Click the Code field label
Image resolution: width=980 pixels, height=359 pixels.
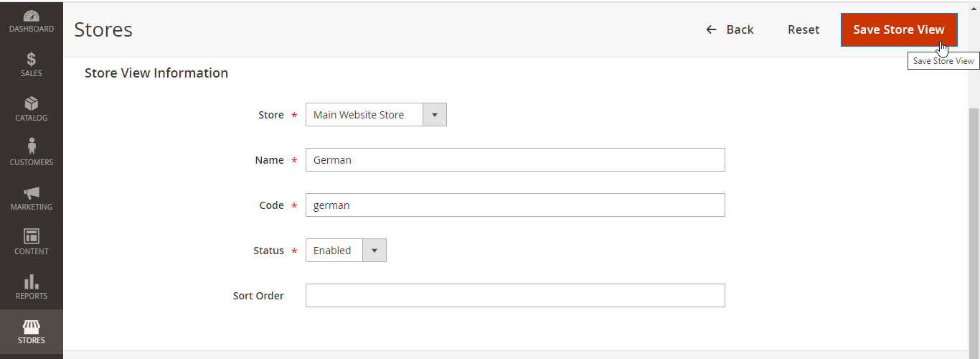pyautogui.click(x=272, y=205)
